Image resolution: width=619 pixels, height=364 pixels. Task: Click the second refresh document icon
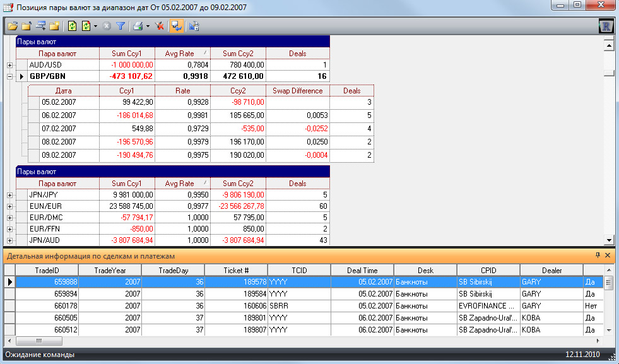[86, 26]
